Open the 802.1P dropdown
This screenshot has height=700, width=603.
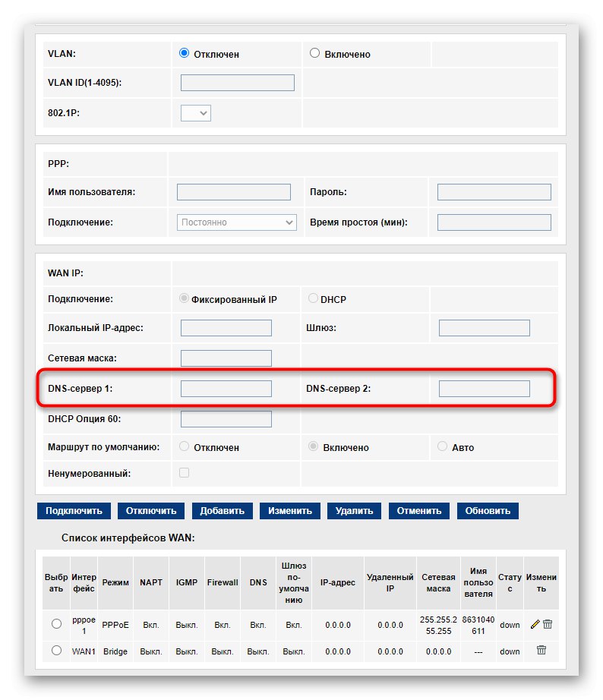[196, 113]
